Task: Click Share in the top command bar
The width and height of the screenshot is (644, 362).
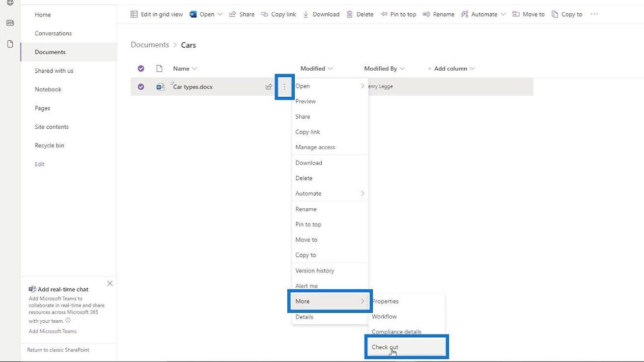Action: point(242,14)
